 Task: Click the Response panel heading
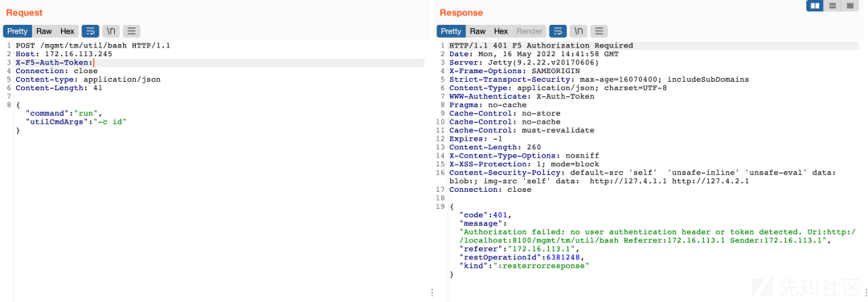(461, 12)
